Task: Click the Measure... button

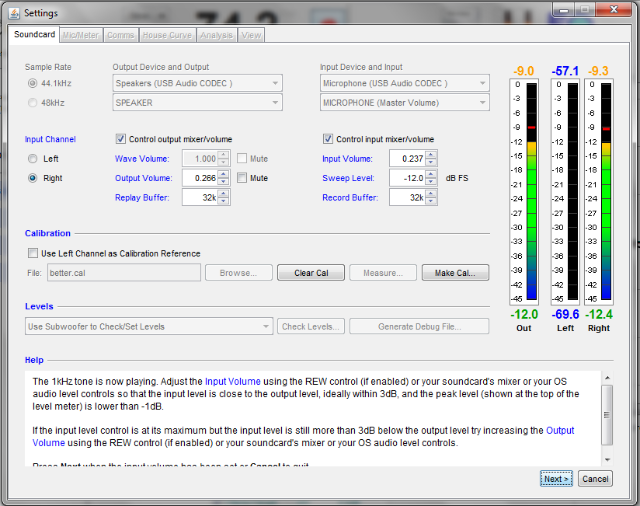Action: (383, 273)
